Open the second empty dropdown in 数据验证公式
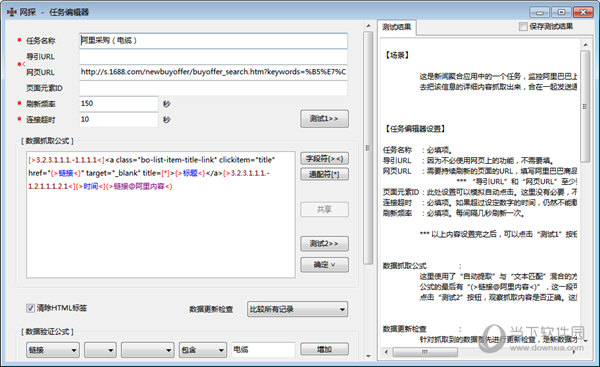The width and height of the screenshot is (600, 367). click(x=100, y=350)
